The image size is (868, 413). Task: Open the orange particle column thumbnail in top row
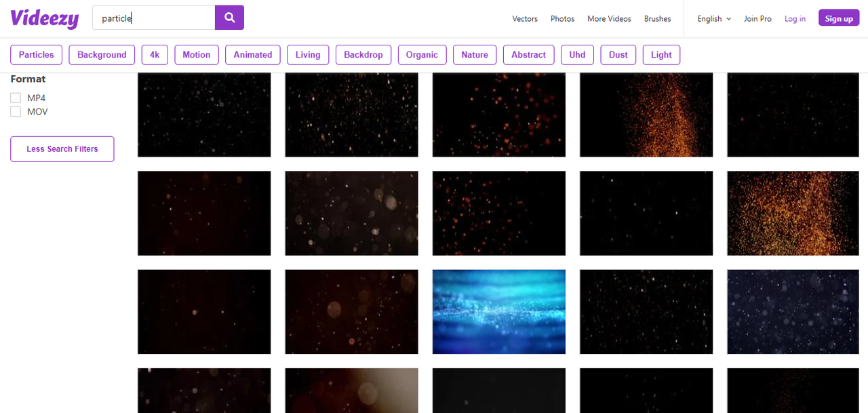click(x=646, y=115)
